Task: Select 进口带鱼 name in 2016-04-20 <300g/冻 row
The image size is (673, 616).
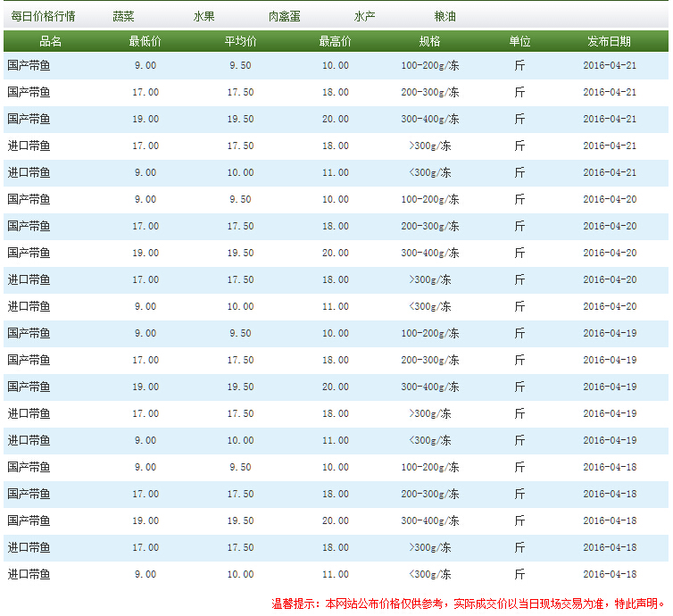Action: click(29, 306)
